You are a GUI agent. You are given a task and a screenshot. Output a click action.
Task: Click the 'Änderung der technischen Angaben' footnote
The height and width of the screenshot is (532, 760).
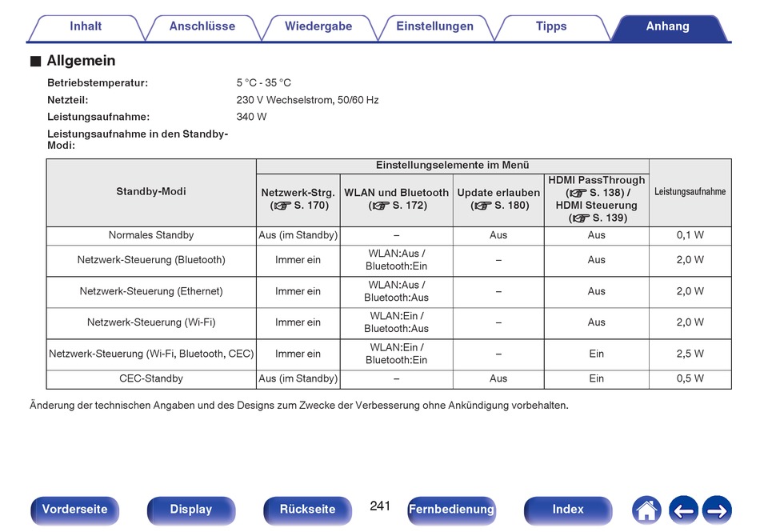point(299,405)
